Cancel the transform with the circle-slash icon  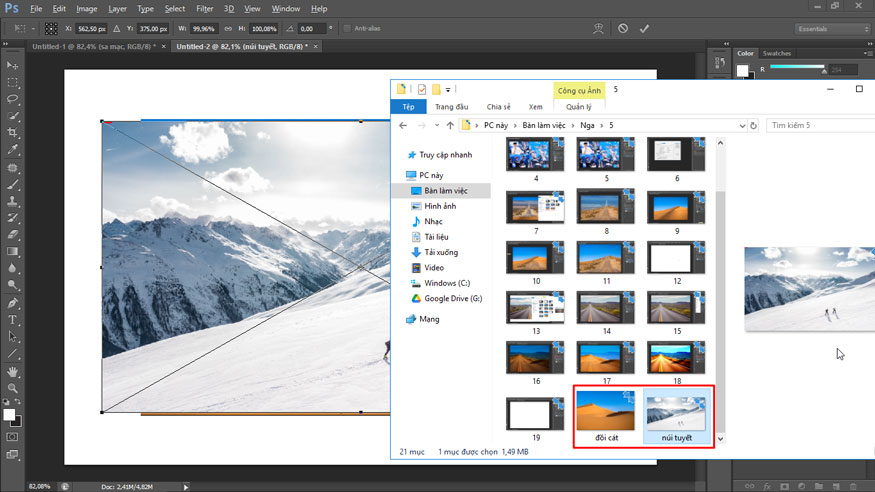click(x=623, y=29)
